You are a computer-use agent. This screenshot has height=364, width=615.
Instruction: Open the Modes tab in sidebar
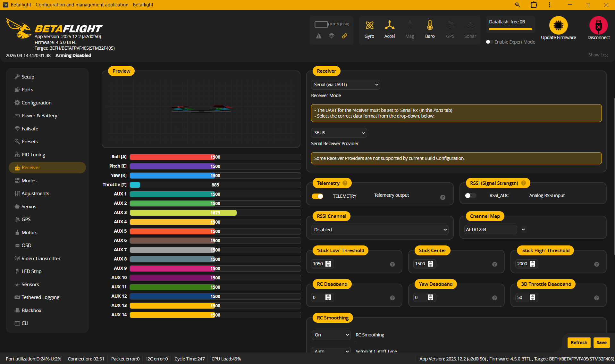pos(29,181)
